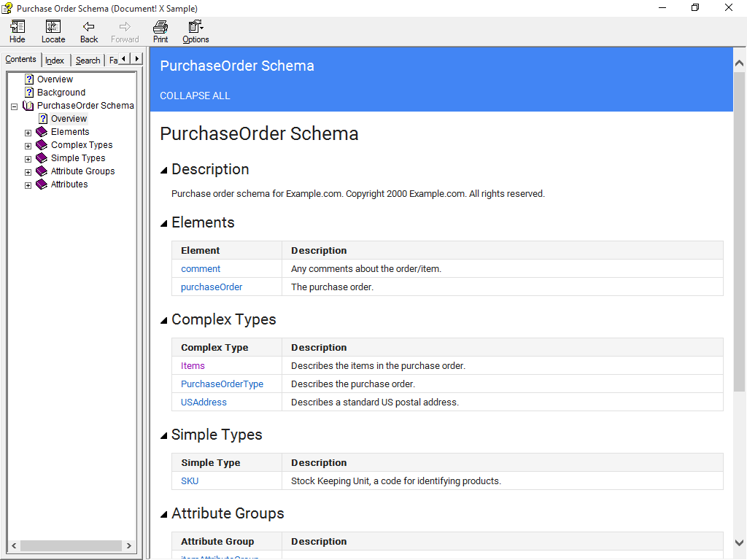
Task: Click the content pane vertical scrollbar thumb
Action: point(739,232)
